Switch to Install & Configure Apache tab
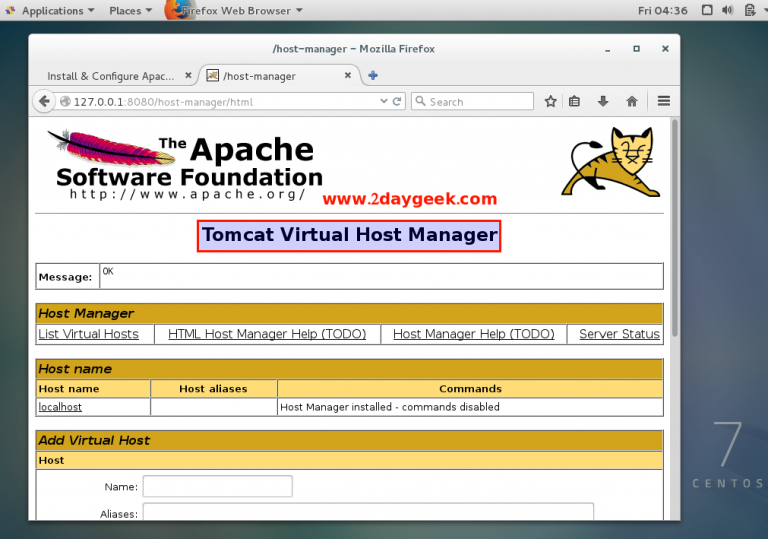 pos(112,76)
